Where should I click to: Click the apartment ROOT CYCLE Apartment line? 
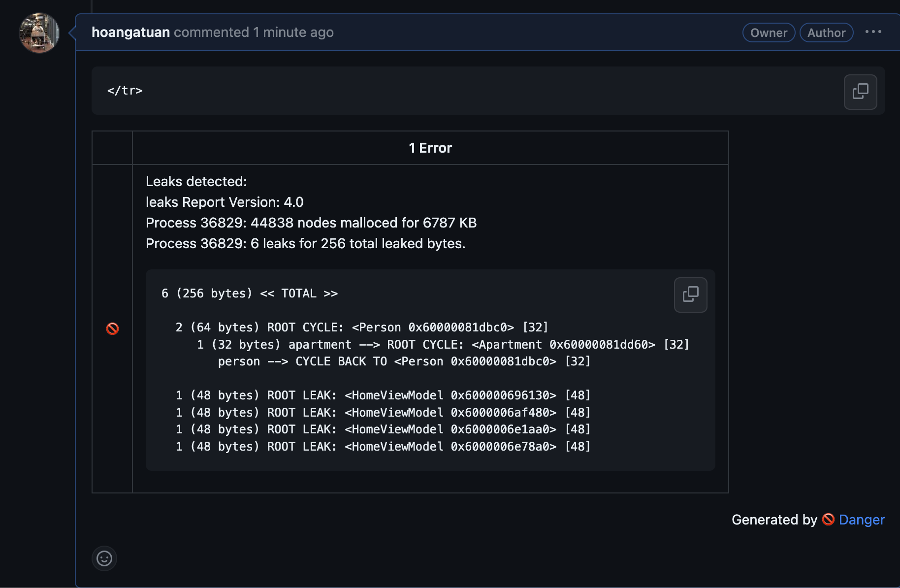click(x=443, y=345)
